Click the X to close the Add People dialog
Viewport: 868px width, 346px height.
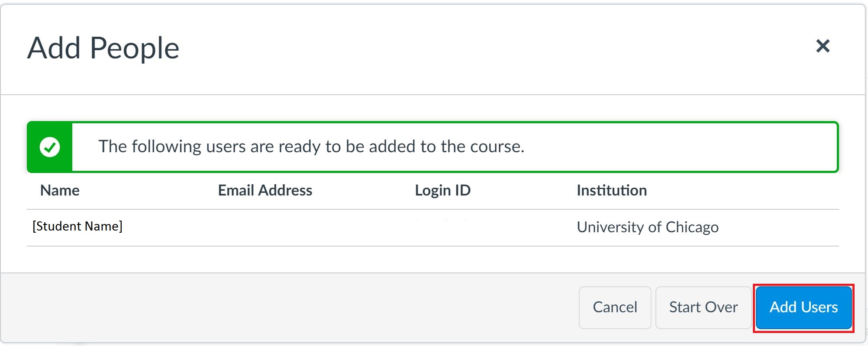(823, 46)
